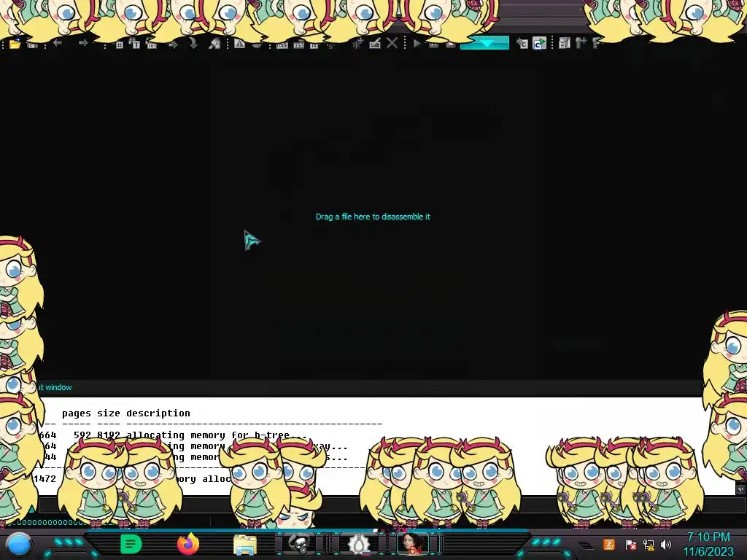Viewport: 747px width, 560px height.
Task: Click the save database toolbar icon
Action: coord(32,44)
